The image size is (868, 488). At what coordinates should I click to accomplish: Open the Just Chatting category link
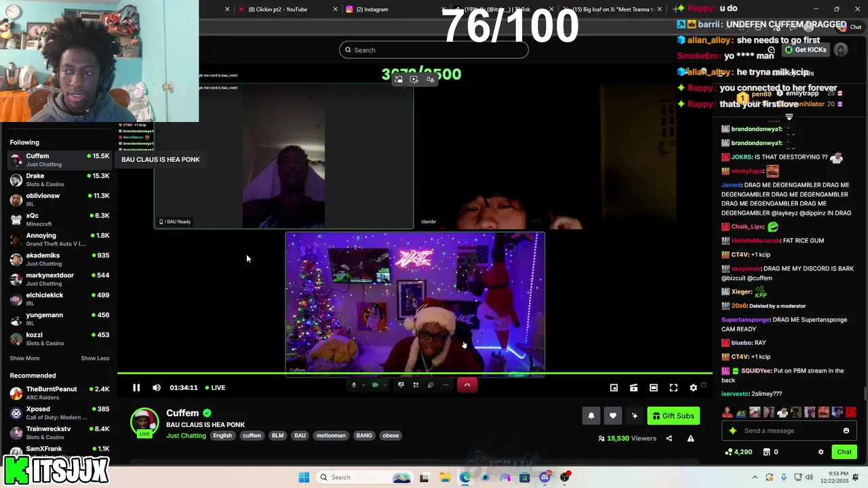tap(186, 436)
